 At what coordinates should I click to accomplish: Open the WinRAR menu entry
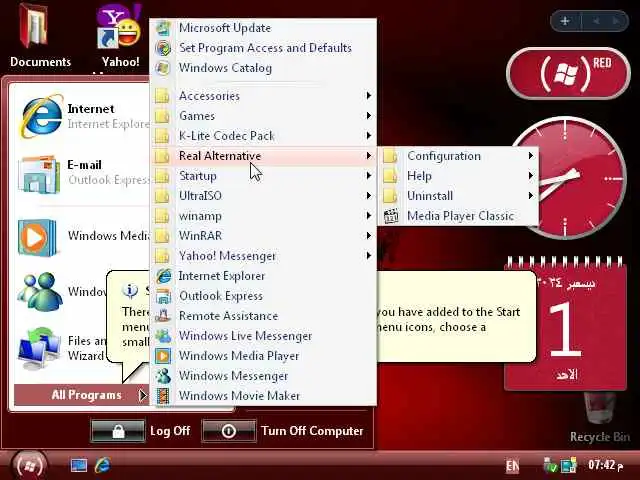tap(263, 236)
